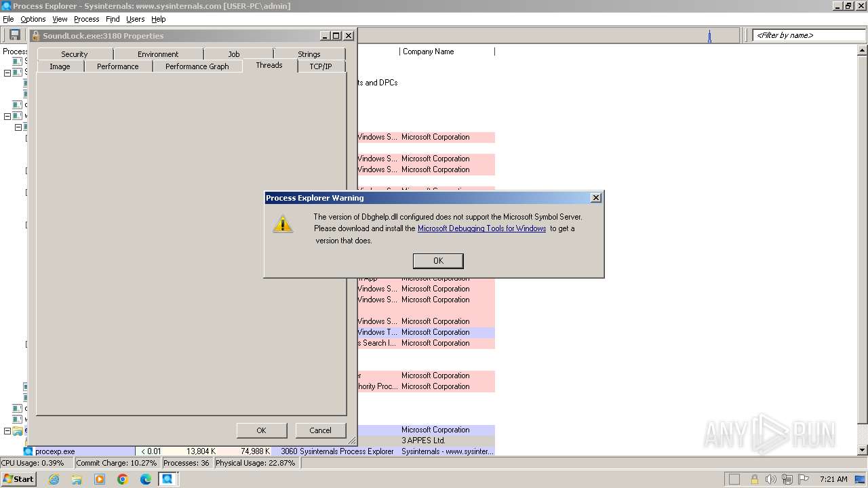868x488 pixels.
Task: Click the CPU Usage status bar entry
Action: 36,463
